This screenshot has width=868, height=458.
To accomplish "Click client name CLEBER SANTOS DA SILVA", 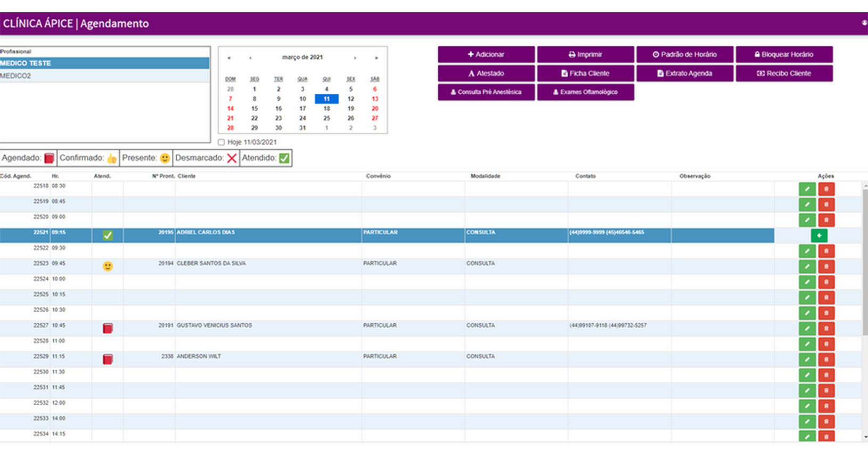I will coord(211,264).
